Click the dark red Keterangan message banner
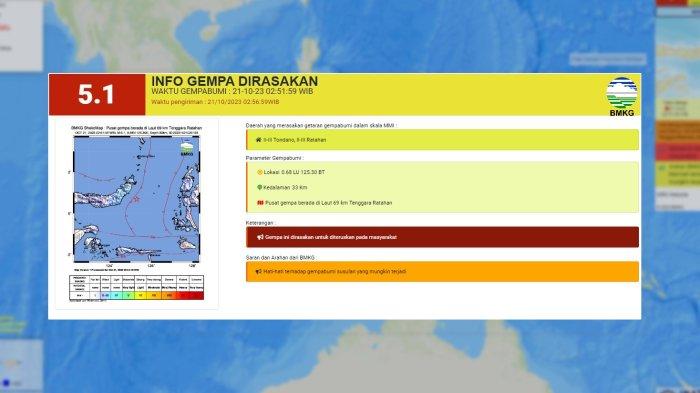 (442, 237)
